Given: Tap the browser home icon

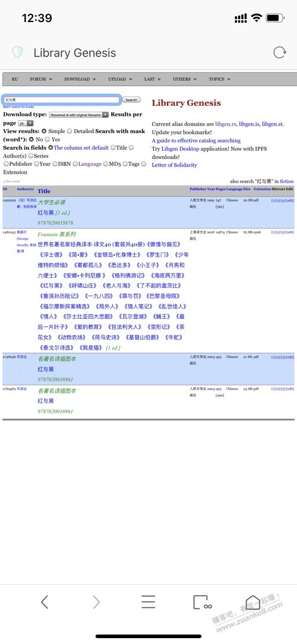Looking at the screenshot, I should click(x=252, y=602).
